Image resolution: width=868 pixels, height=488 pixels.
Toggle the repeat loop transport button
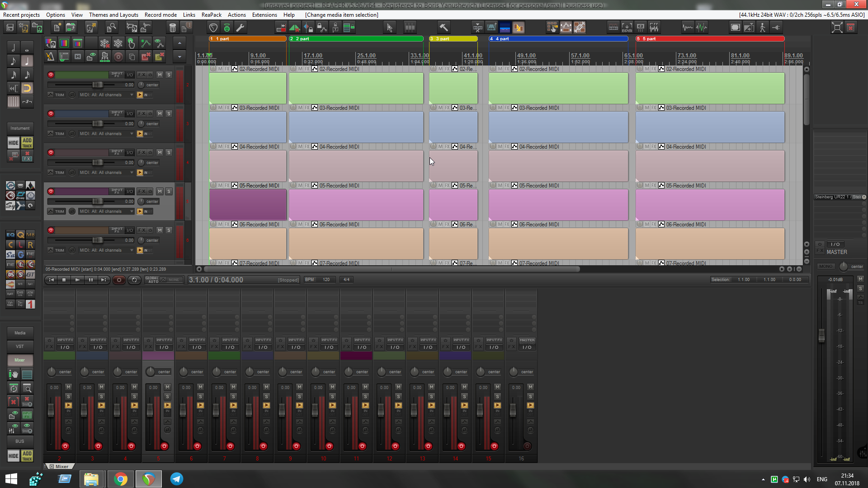[134, 280]
